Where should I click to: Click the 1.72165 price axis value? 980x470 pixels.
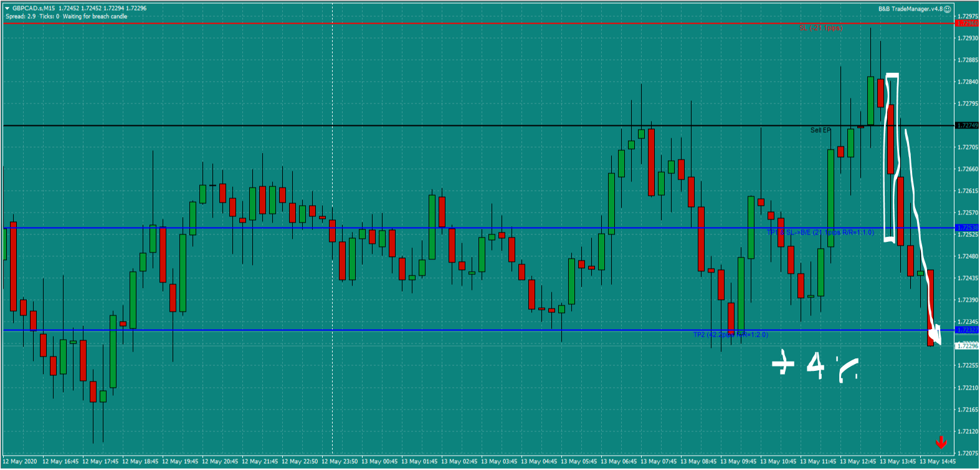968,410
